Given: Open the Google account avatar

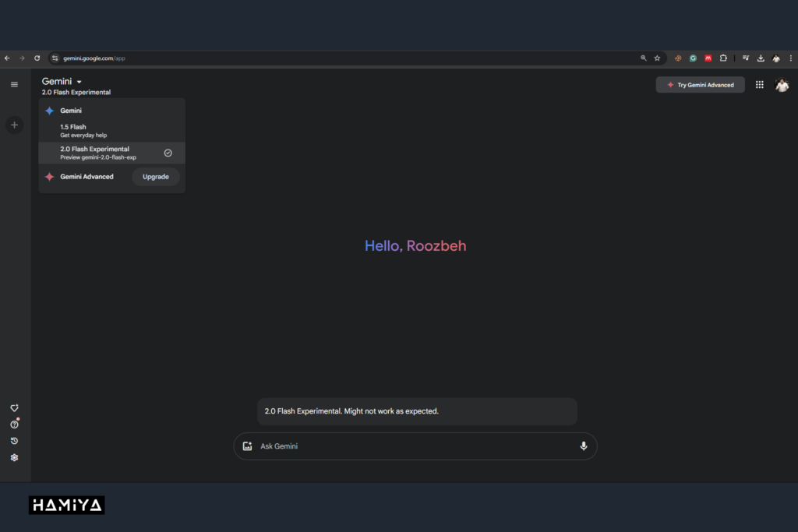Looking at the screenshot, I should 782,85.
